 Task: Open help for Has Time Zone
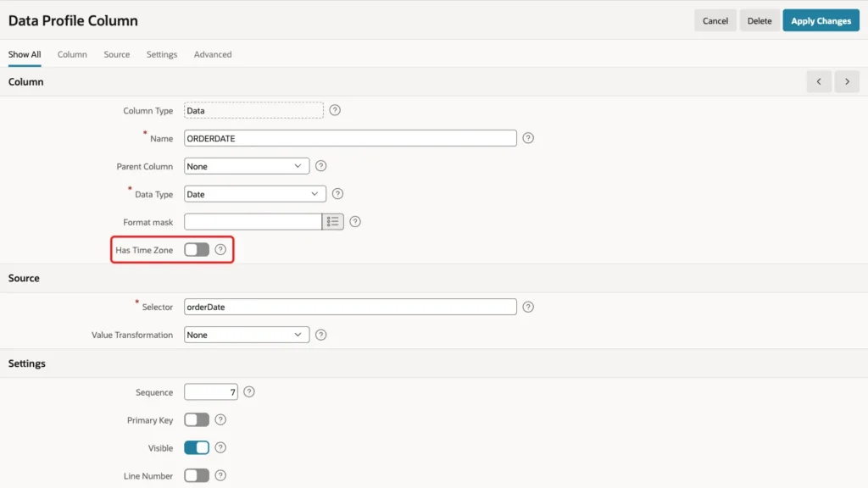[220, 250]
